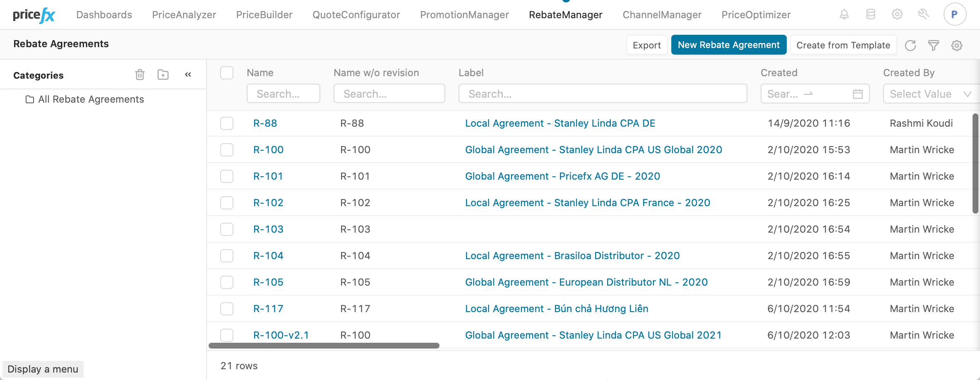Screen dimensions: 980x380
Task: Open the filter options for the table
Action: click(x=934, y=46)
